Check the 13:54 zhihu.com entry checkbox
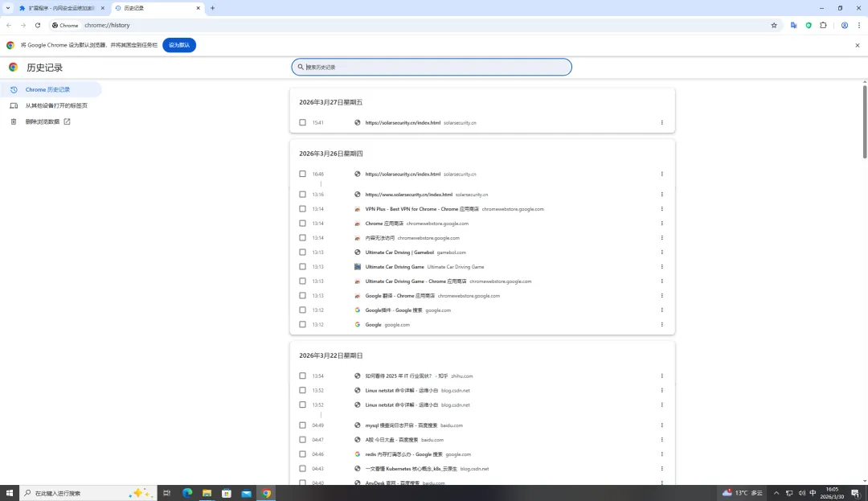The width and height of the screenshot is (868, 501). (x=302, y=376)
